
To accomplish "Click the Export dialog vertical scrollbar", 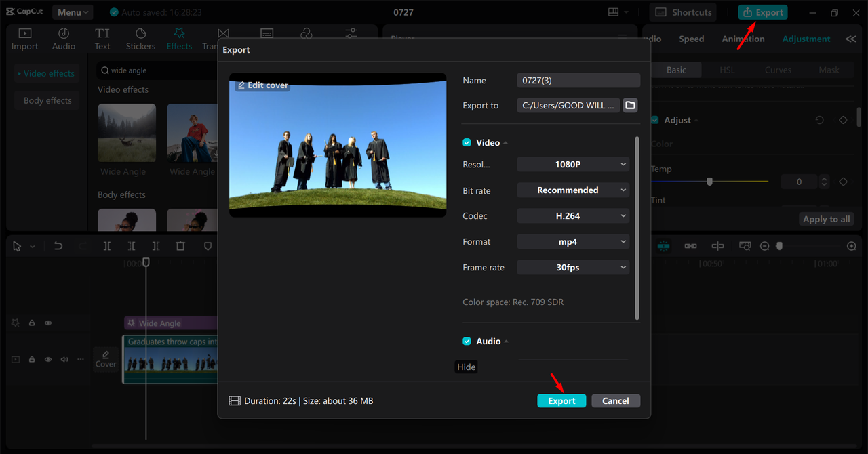I will tap(637, 228).
